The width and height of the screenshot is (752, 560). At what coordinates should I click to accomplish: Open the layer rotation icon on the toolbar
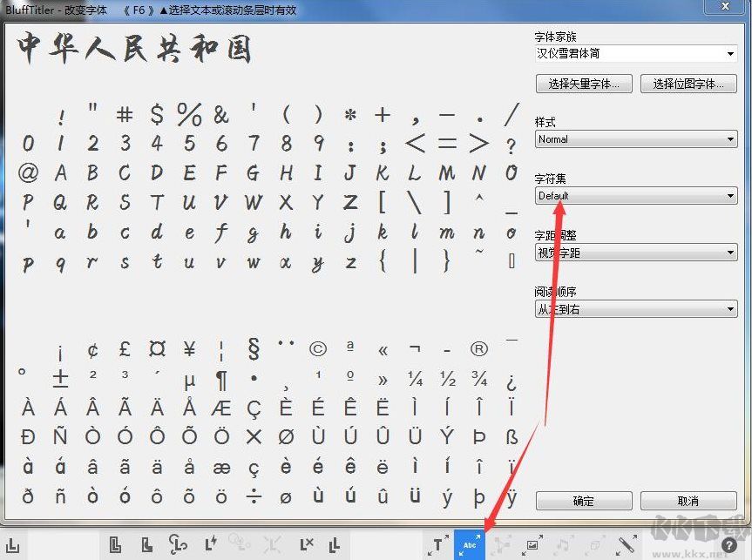point(178,543)
